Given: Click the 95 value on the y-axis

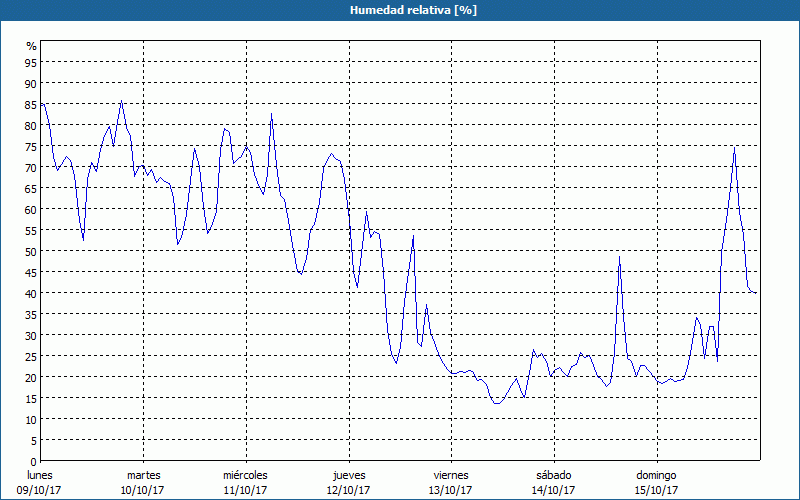Looking at the screenshot, I should (31, 62).
